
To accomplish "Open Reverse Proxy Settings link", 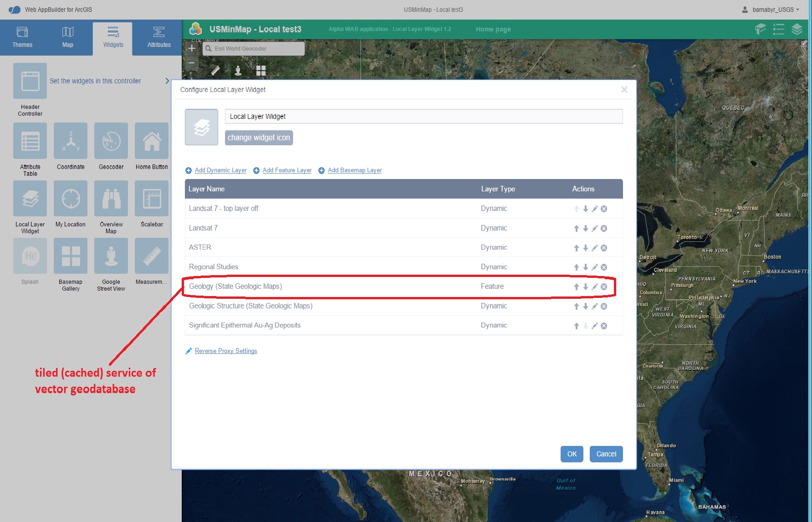I will (x=226, y=351).
